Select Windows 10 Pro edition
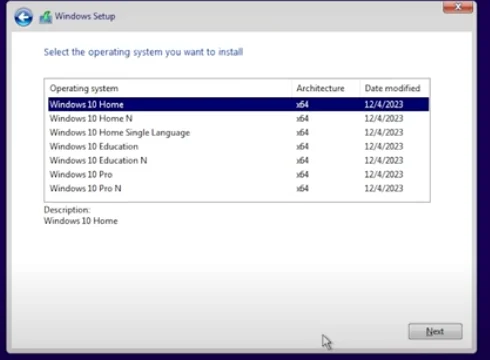The image size is (490, 360). [238, 174]
